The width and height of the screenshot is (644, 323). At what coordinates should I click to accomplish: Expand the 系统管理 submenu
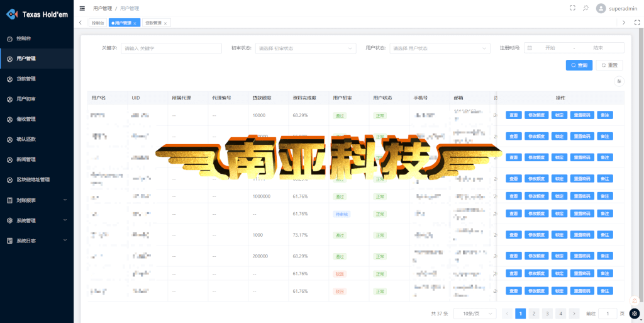pos(65,220)
